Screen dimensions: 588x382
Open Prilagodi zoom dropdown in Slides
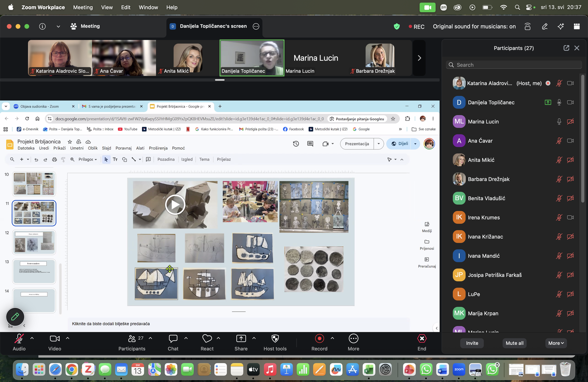click(x=88, y=160)
